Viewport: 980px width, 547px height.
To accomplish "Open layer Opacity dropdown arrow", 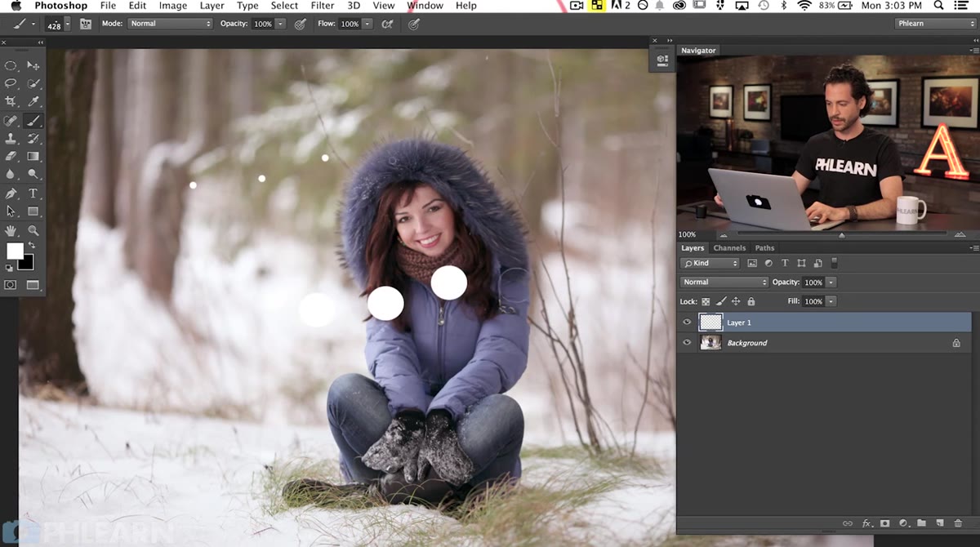I will (x=831, y=282).
